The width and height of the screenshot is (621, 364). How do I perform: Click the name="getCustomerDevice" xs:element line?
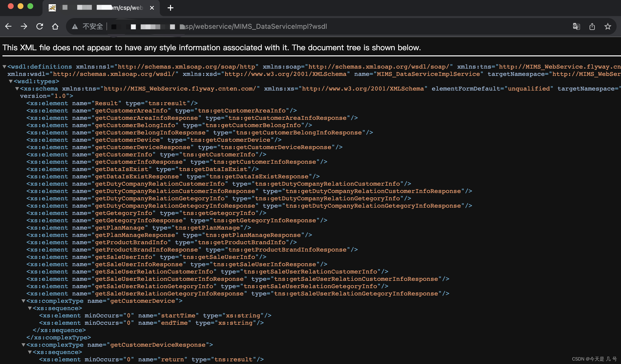point(154,140)
